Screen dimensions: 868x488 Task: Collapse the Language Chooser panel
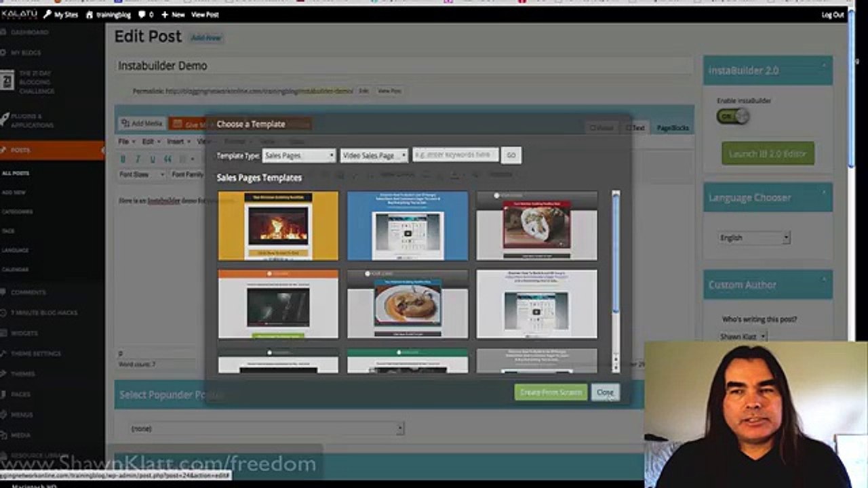pyautogui.click(x=824, y=192)
